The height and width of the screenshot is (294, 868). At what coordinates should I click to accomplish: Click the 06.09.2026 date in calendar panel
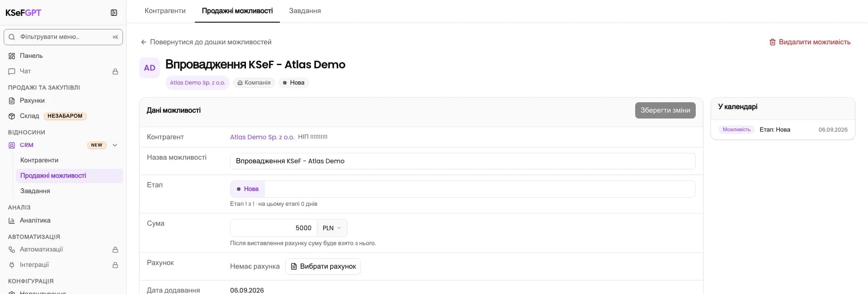point(833,130)
